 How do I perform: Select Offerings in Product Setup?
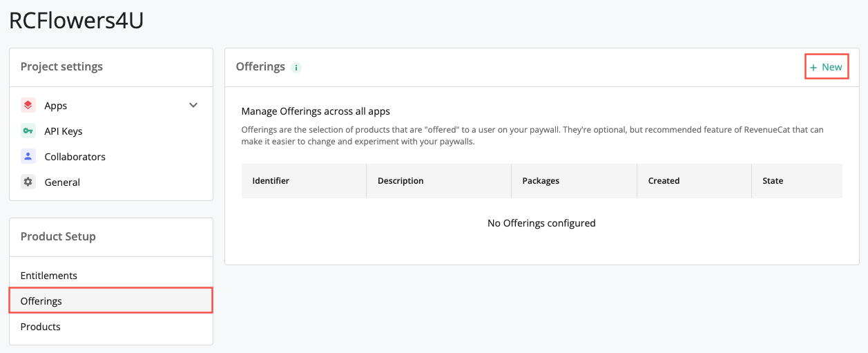coord(111,301)
